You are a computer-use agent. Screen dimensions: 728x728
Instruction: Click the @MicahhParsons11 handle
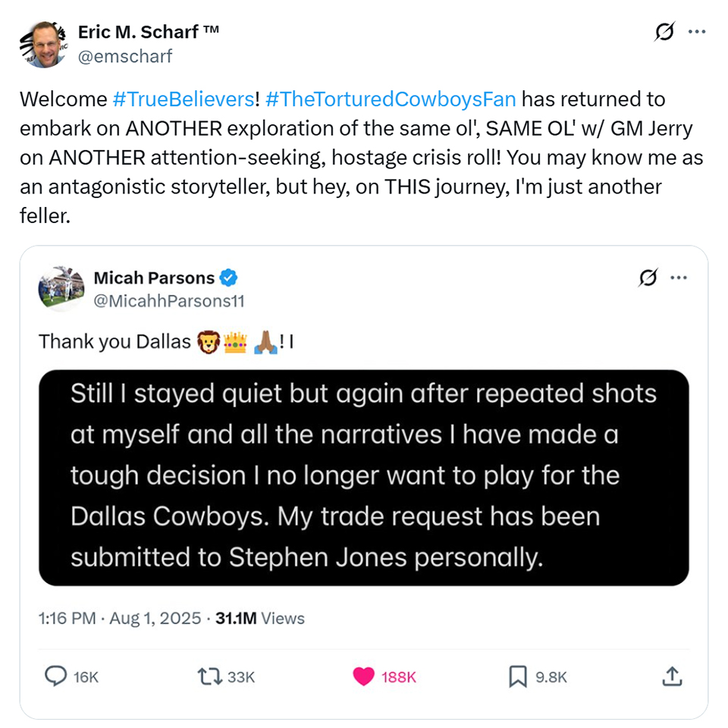[168, 301]
